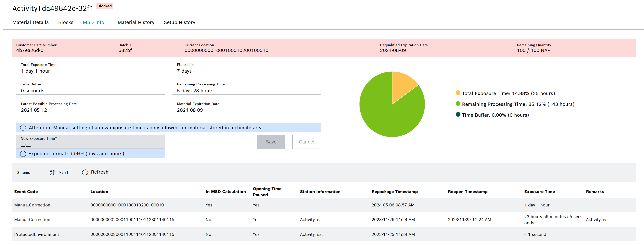Click the info icon beside Expected format
644x246 pixels.
(x=23, y=154)
